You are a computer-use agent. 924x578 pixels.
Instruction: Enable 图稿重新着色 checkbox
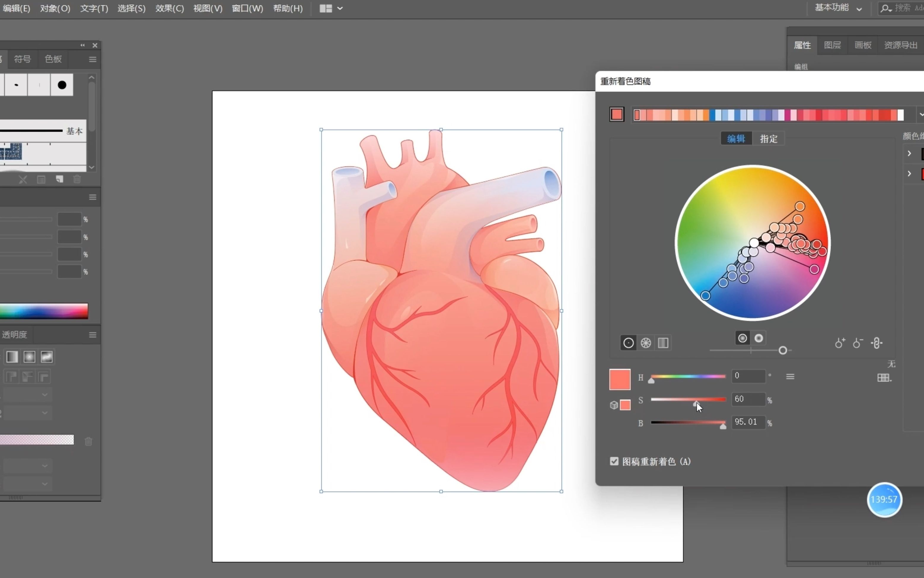click(613, 461)
